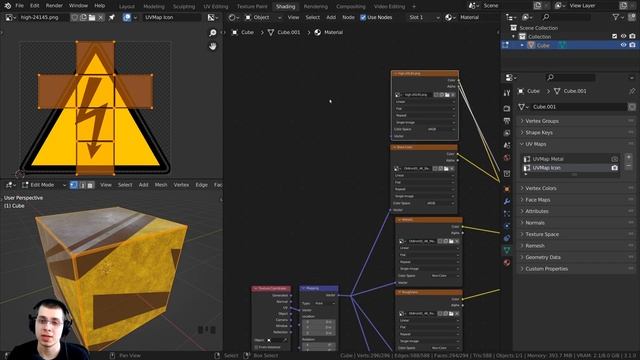Expand Vertex Groups panel

(x=576, y=121)
